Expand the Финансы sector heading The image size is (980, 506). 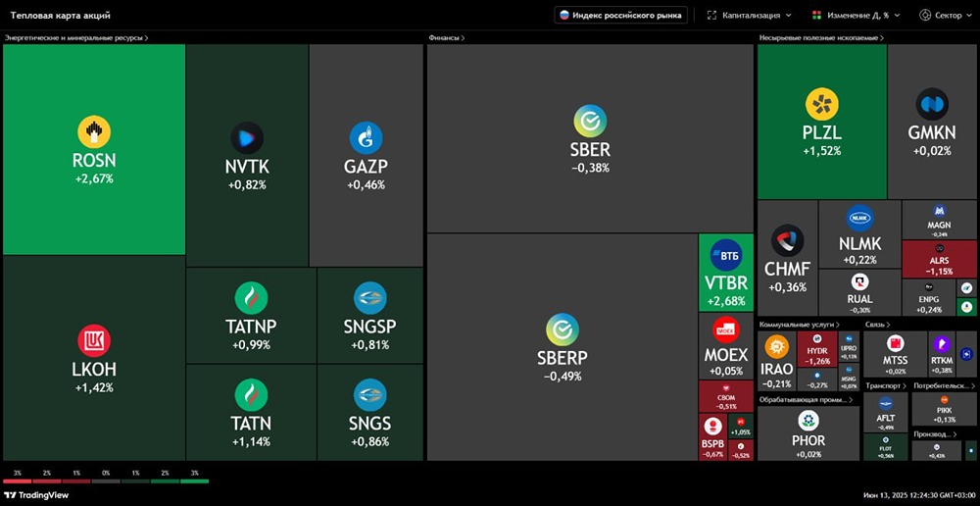point(446,38)
